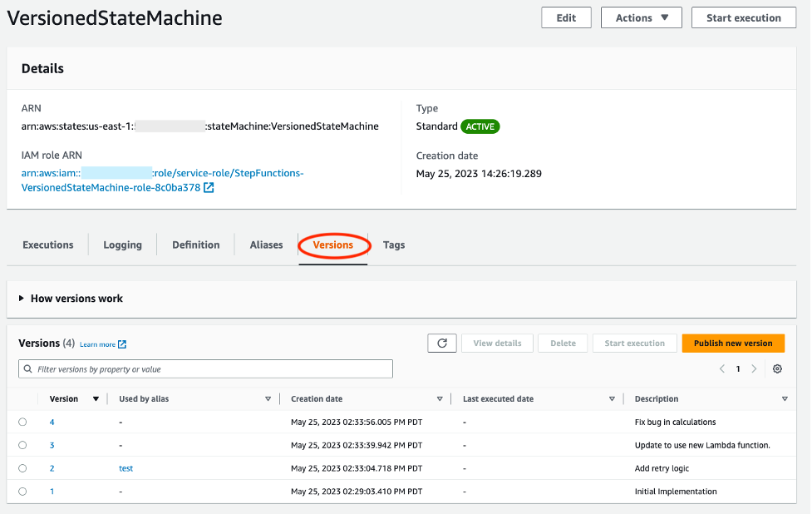
Task: Click creation date 'May 25, 2023 02:29:03.410 PM PDT'
Action: (357, 492)
